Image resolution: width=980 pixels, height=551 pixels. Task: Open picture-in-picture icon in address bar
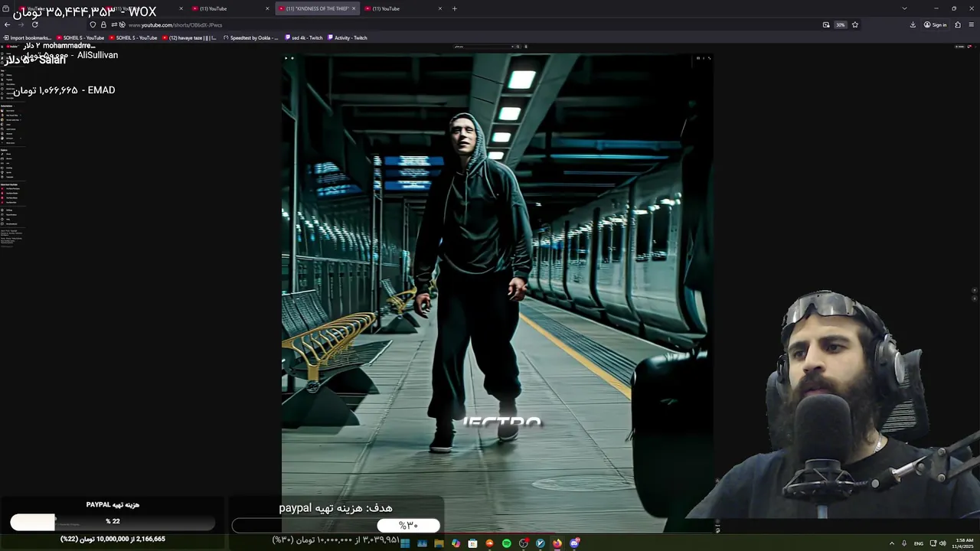tap(826, 24)
